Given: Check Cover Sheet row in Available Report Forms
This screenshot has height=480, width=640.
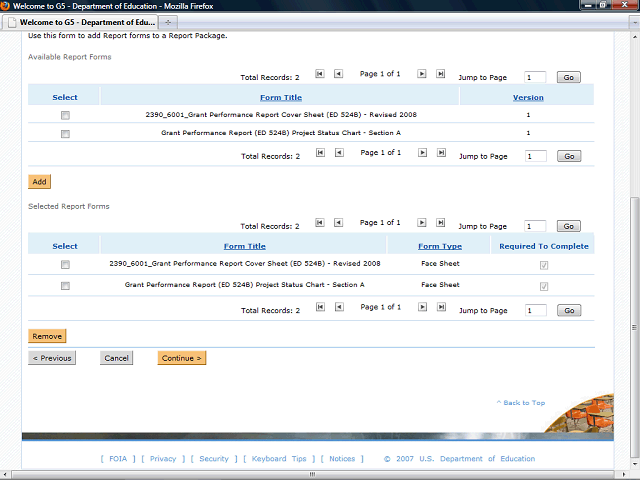Looking at the screenshot, I should point(65,116).
